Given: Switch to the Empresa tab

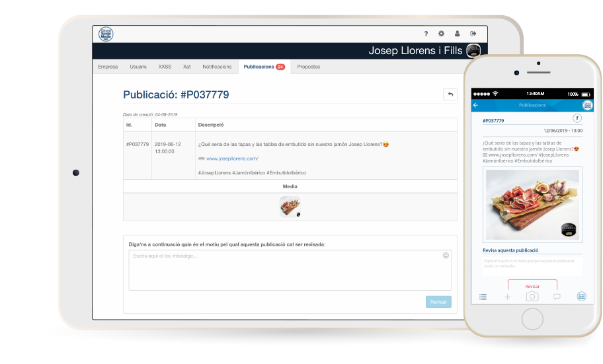Looking at the screenshot, I should pos(108,67).
